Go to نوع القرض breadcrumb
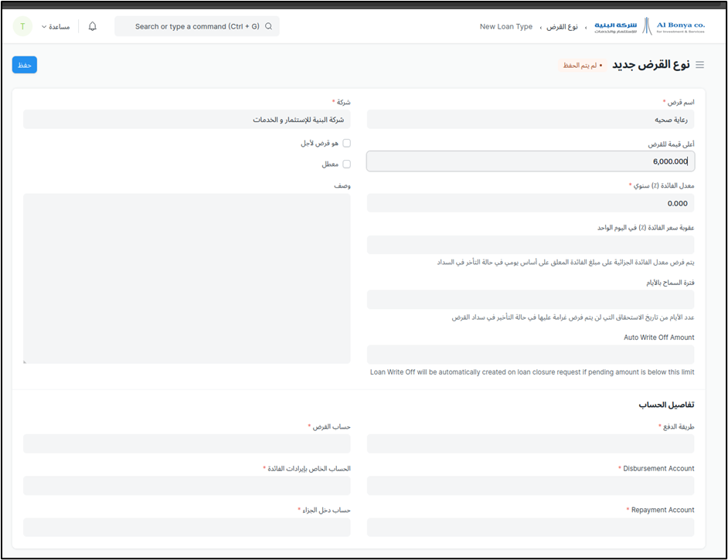The height and width of the screenshot is (560, 728). tap(562, 26)
